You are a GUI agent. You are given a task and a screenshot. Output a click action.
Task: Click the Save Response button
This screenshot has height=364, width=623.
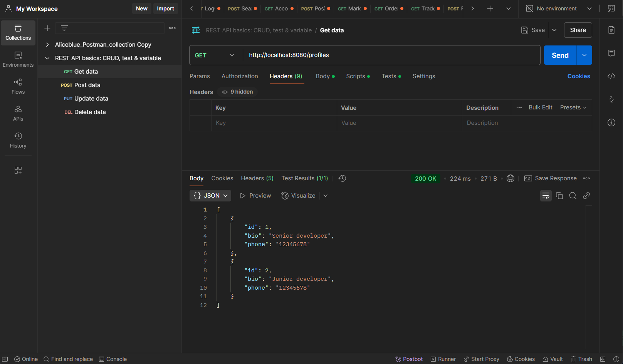coord(551,178)
